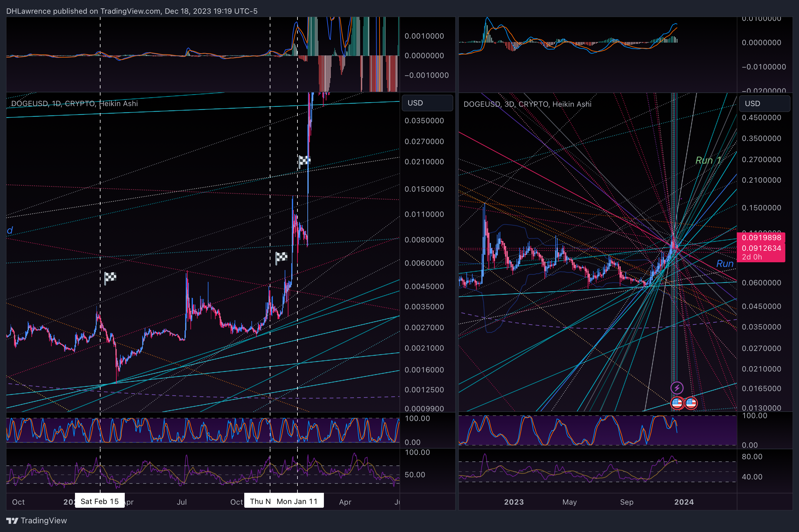Click the 80.00 RSI axis value

(x=752, y=457)
